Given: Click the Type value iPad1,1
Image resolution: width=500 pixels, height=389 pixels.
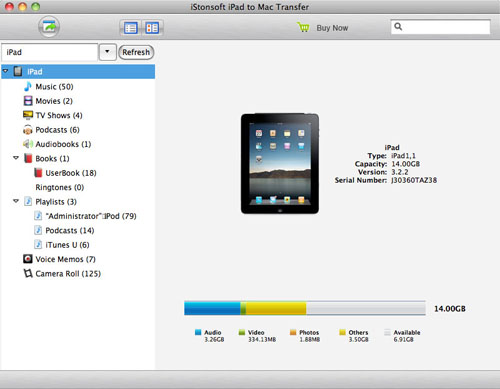Looking at the screenshot, I should 403,156.
